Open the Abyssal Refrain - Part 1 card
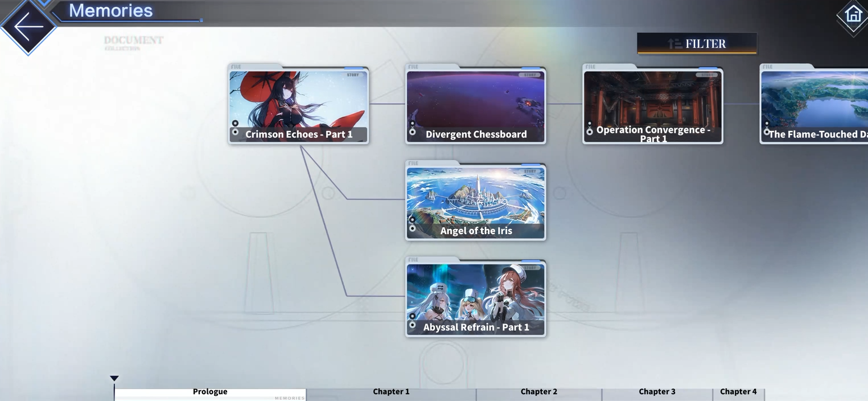The height and width of the screenshot is (401, 868). (475, 297)
